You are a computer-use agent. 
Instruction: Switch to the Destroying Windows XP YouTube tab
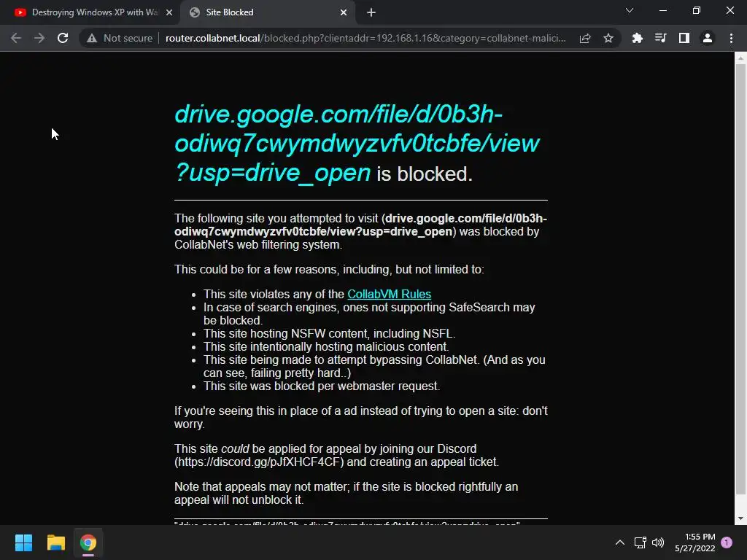click(90, 12)
